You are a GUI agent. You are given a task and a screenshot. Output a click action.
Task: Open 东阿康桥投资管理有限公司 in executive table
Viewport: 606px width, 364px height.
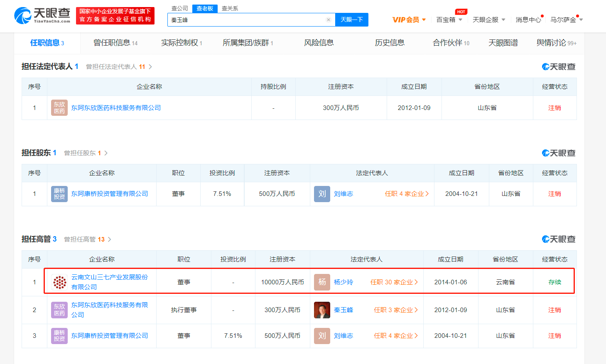click(110, 336)
